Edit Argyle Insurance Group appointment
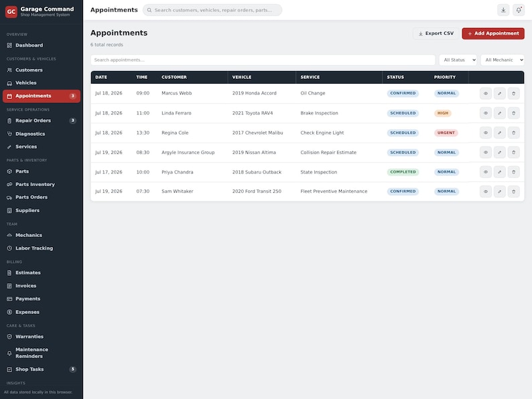This screenshot has width=532, height=399. tap(499, 153)
